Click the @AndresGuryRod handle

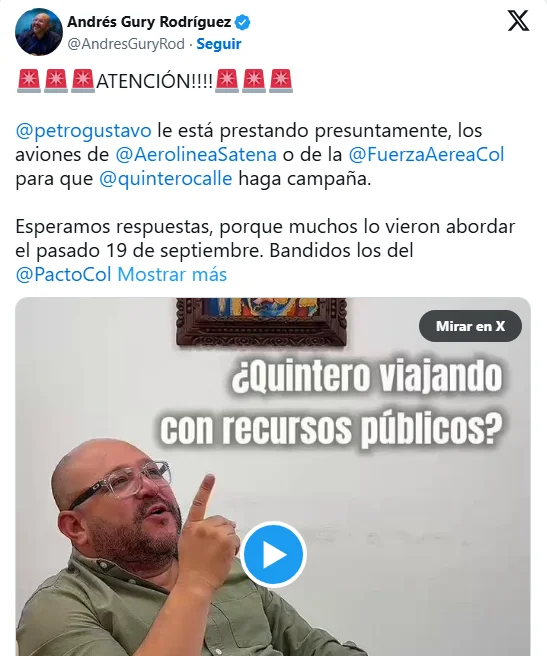(126, 44)
